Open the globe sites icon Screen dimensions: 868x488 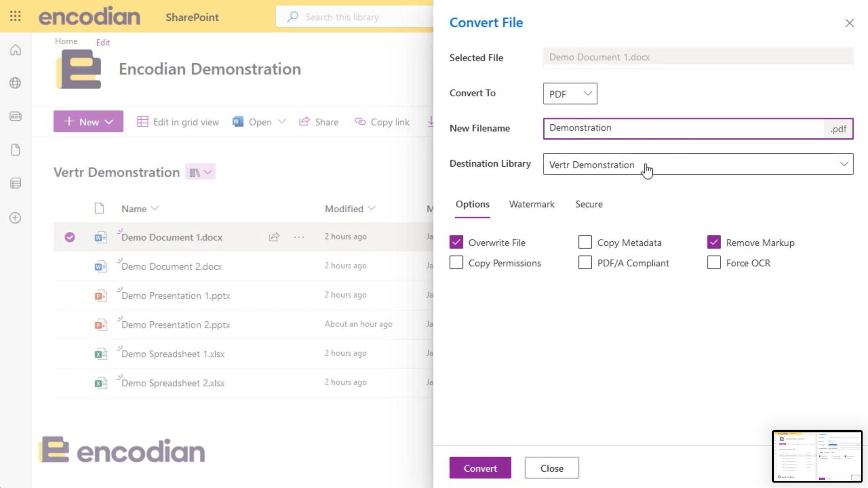(x=15, y=83)
